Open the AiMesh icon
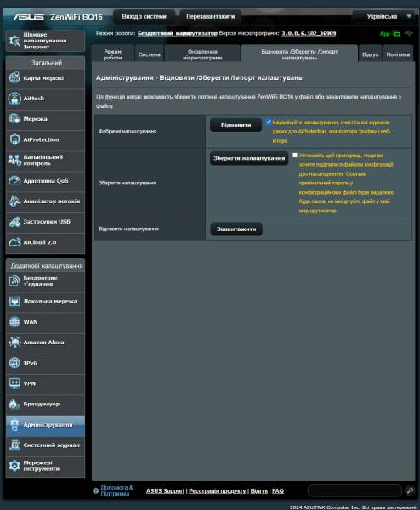 coord(14,99)
